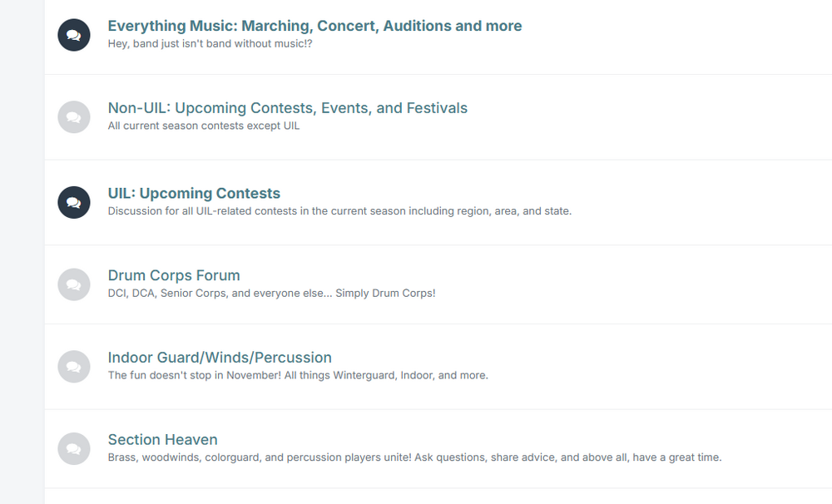Open the Non-UIL: Upcoming Contests, Events, and Festivals forum
This screenshot has height=504, width=832.
pos(287,108)
